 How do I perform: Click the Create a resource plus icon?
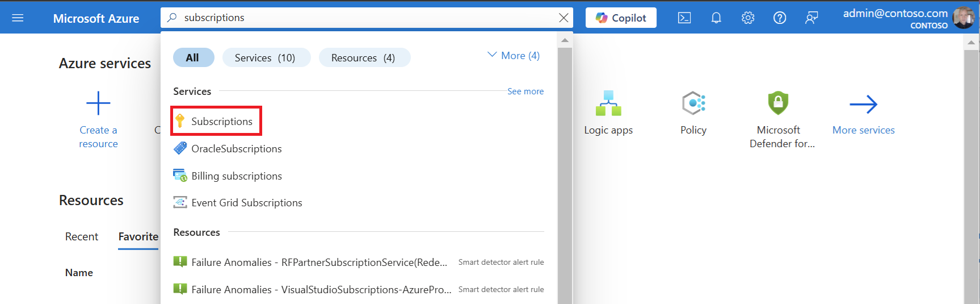click(98, 103)
